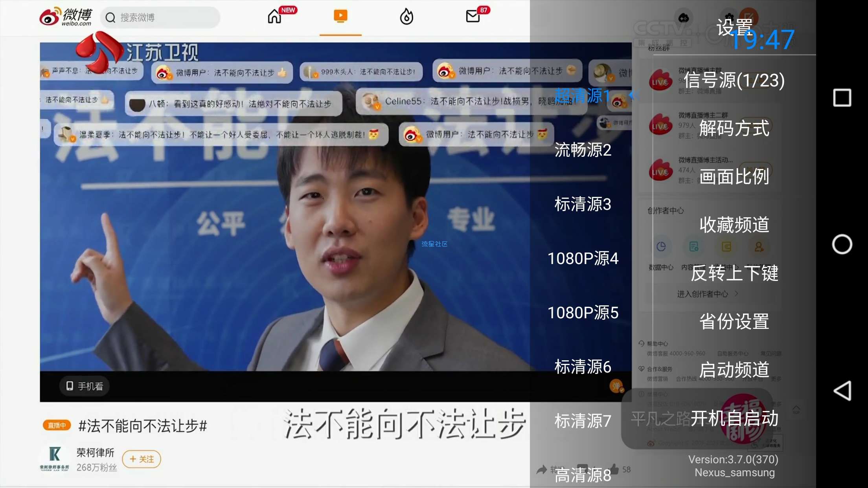Screen dimensions: 868x488
Task: Open hashtag #法不能向不法让步#
Action: pyautogui.click(x=143, y=426)
